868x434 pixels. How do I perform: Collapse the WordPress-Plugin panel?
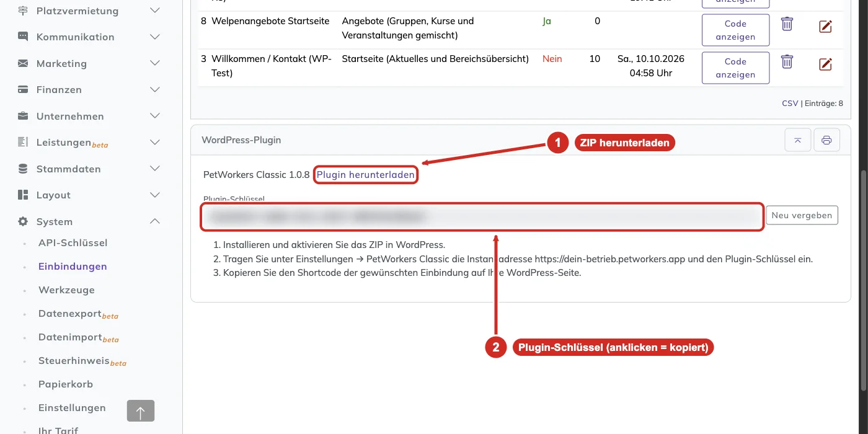pyautogui.click(x=797, y=140)
